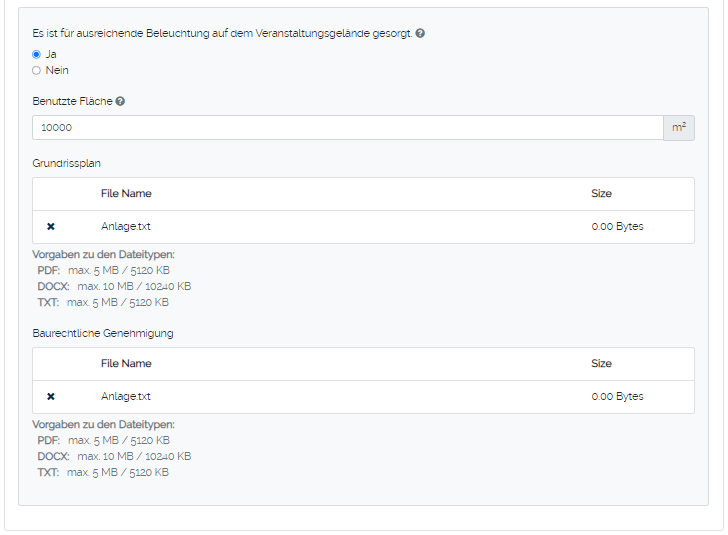This screenshot has width=728, height=535.
Task: Click the m² unit addon
Action: click(679, 128)
